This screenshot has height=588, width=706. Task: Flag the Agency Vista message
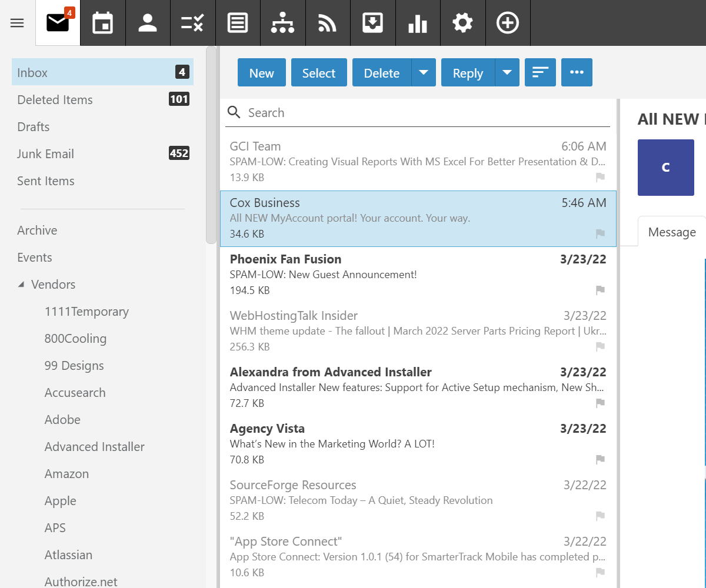[600, 459]
